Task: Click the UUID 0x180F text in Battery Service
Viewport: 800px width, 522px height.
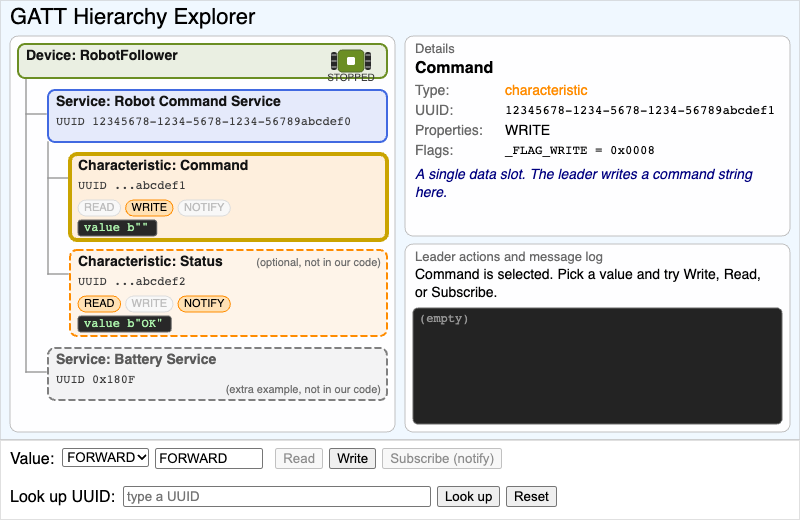Action: click(x=95, y=380)
